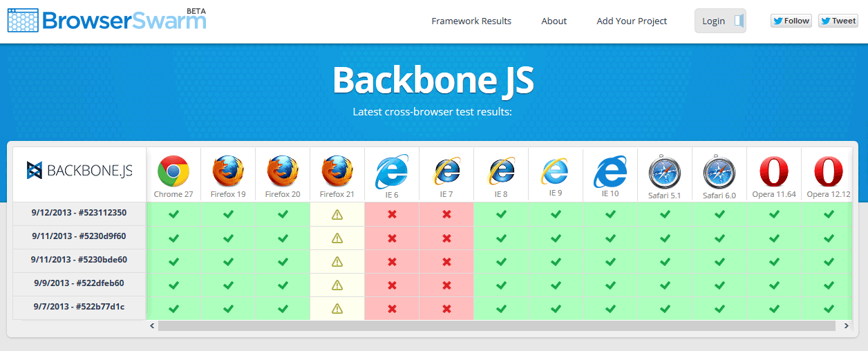Select the Opera 12.12 browser icon

pyautogui.click(x=828, y=171)
